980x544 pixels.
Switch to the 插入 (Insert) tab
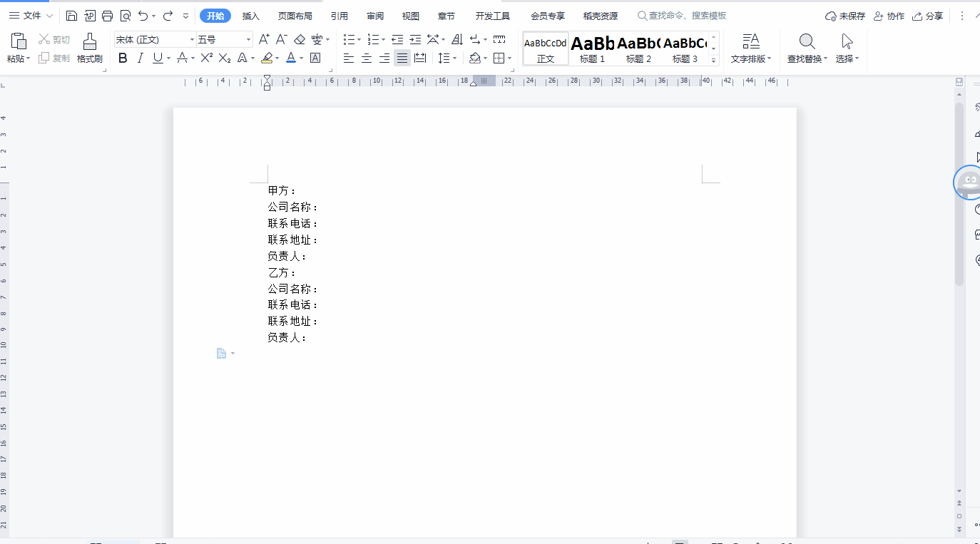click(x=251, y=16)
